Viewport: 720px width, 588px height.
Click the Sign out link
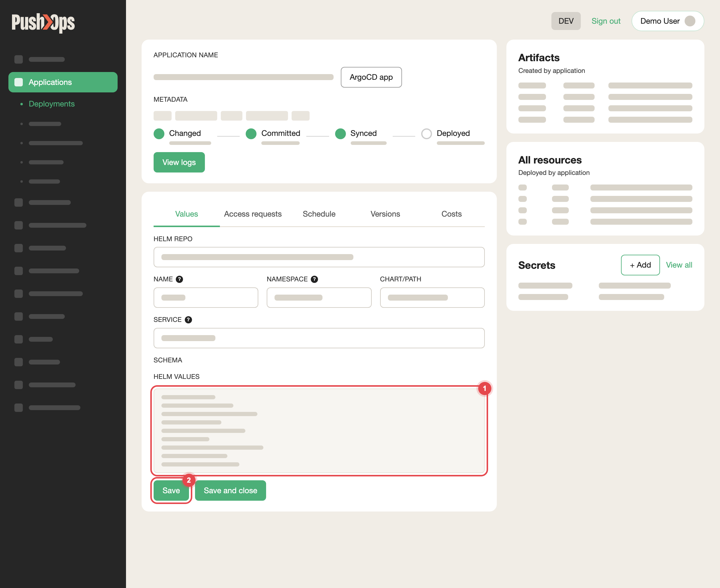coord(606,21)
